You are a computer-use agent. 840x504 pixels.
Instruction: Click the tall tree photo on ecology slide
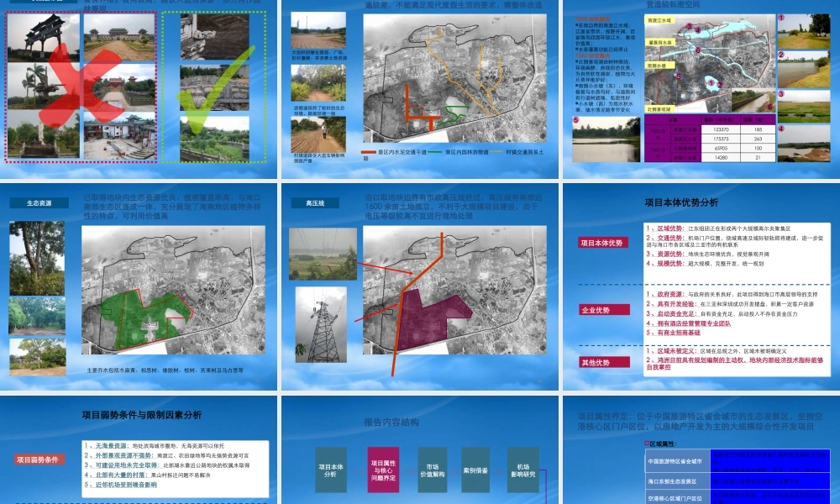pyautogui.click(x=37, y=258)
